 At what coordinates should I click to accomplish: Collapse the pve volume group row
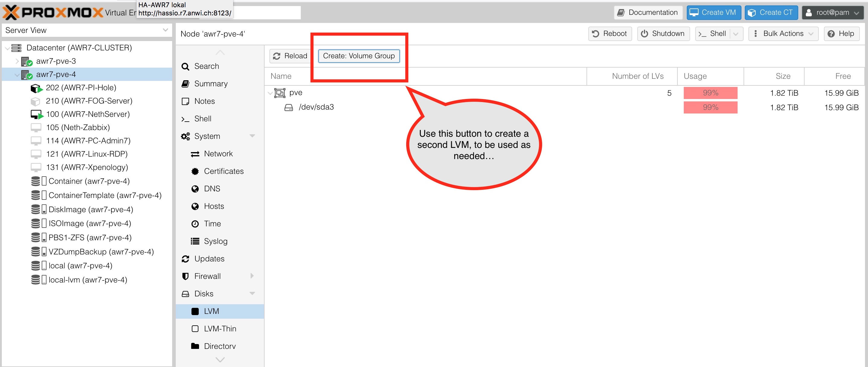point(270,93)
